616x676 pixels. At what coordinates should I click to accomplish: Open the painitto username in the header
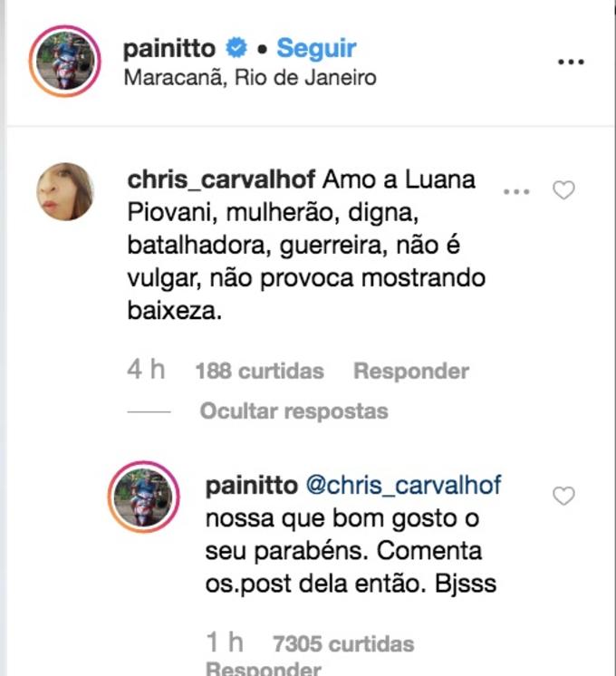pyautogui.click(x=170, y=48)
